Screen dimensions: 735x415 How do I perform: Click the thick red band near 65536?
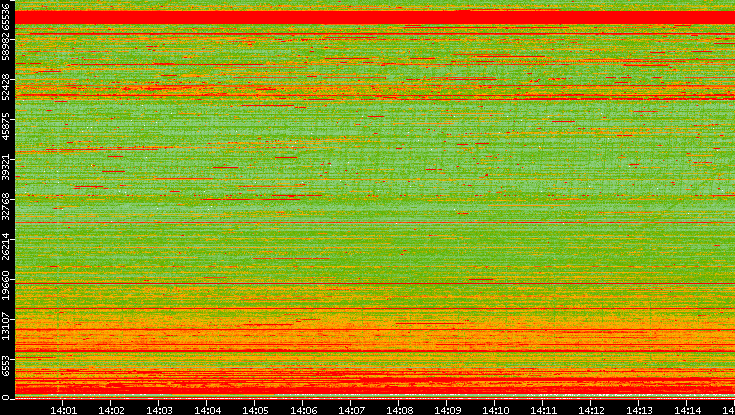point(375,17)
